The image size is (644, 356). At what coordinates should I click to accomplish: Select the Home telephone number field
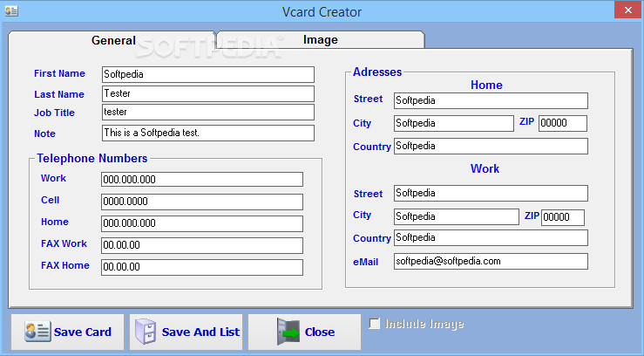pos(202,223)
